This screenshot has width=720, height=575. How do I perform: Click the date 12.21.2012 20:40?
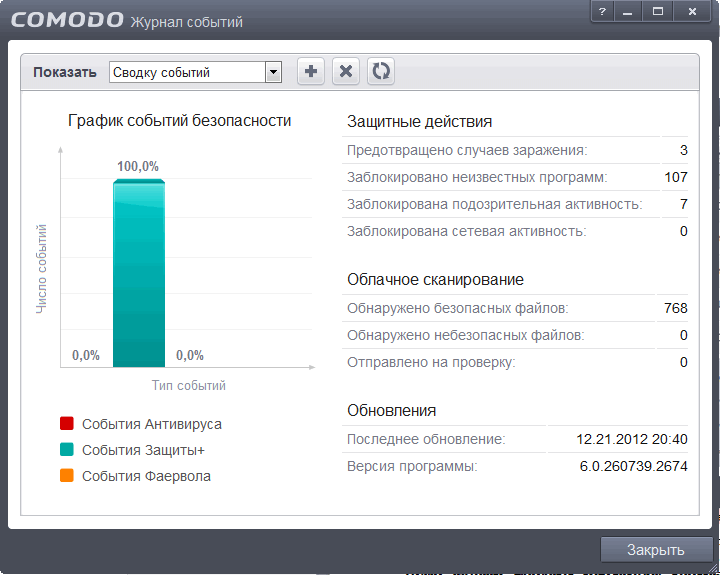click(x=632, y=439)
